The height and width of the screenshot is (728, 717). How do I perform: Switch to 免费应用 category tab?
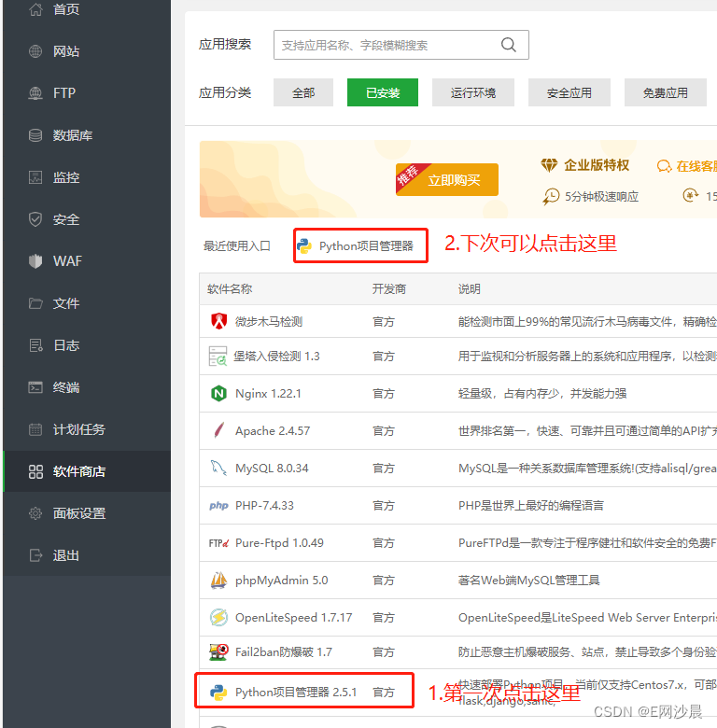[666, 92]
